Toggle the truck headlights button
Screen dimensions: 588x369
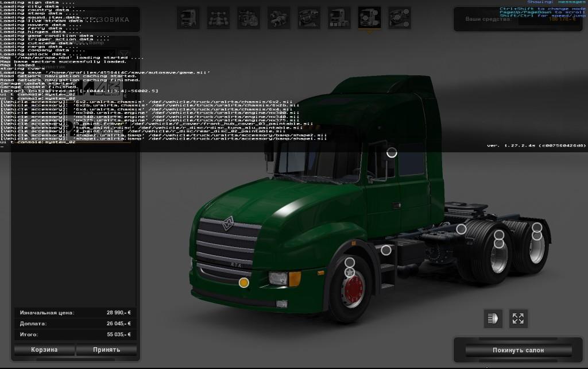[493, 318]
